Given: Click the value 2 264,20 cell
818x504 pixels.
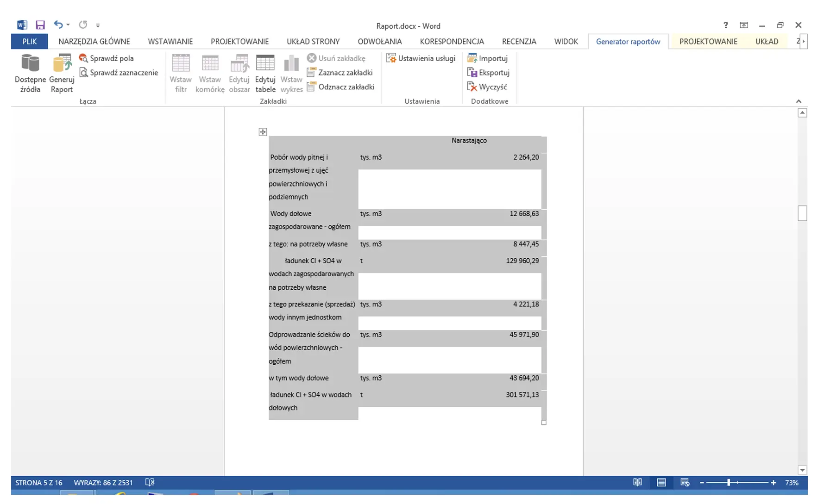Looking at the screenshot, I should point(526,157).
